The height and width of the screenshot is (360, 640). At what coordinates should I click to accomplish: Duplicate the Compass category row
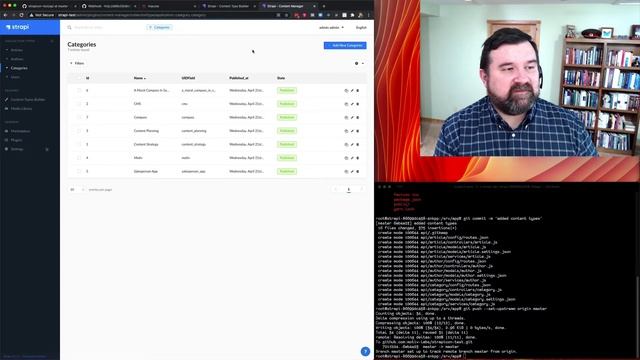[346, 118]
